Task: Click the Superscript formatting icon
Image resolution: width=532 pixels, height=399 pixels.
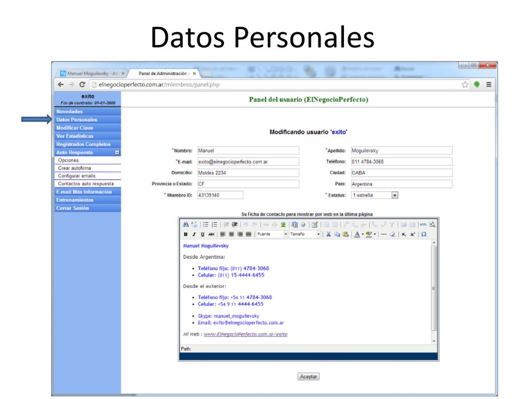Action: 412,234
